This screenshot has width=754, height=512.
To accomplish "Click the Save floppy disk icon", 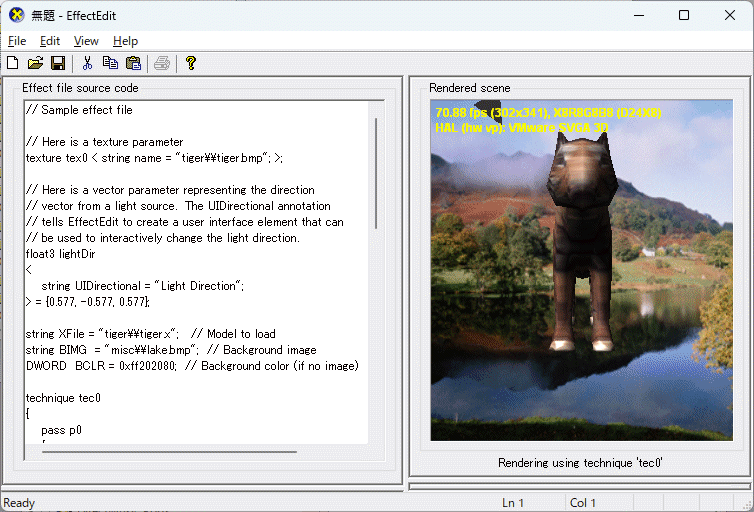I will (x=58, y=63).
